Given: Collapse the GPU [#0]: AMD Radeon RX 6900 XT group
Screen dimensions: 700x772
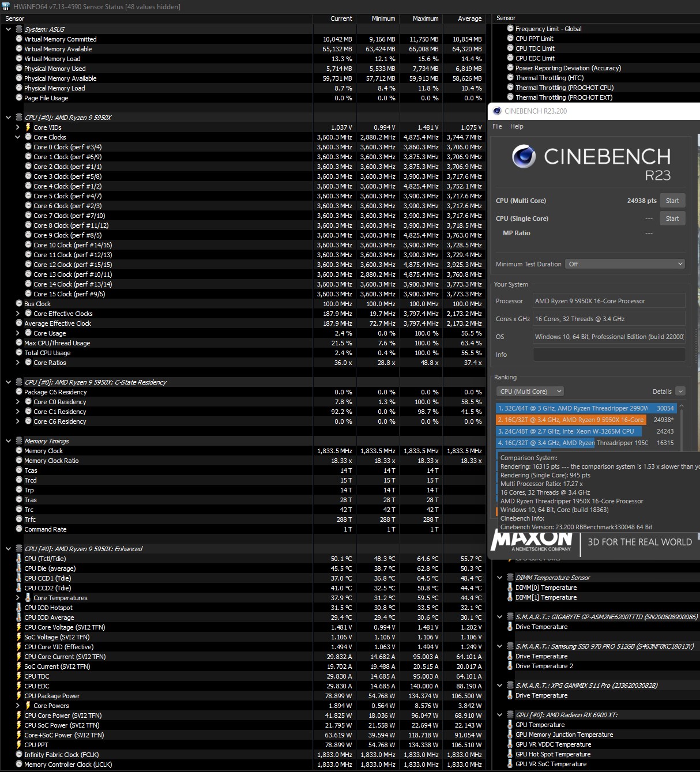Looking at the screenshot, I should pos(499,715).
